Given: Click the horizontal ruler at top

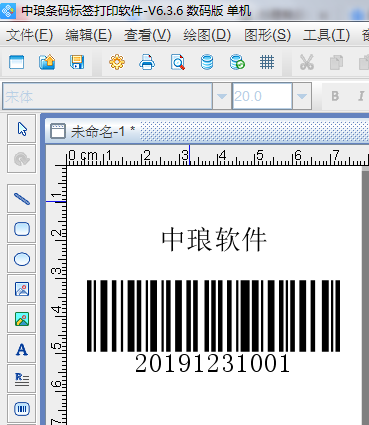Looking at the screenshot, I should (217, 156).
